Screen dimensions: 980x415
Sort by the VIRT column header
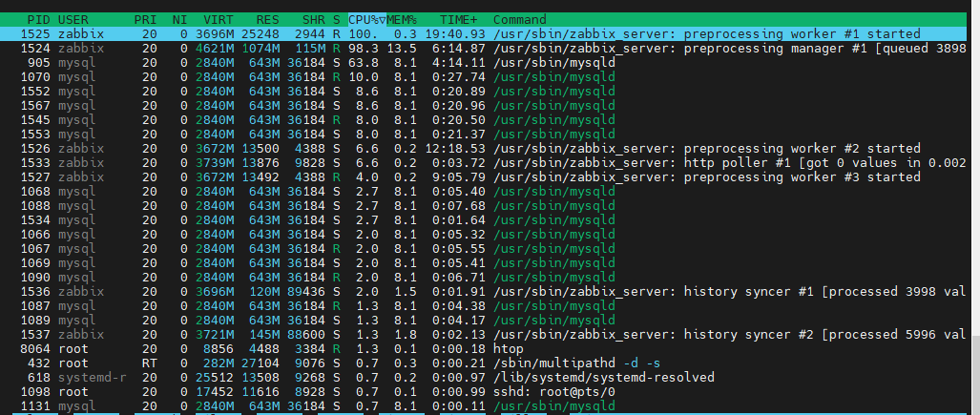coord(219,20)
